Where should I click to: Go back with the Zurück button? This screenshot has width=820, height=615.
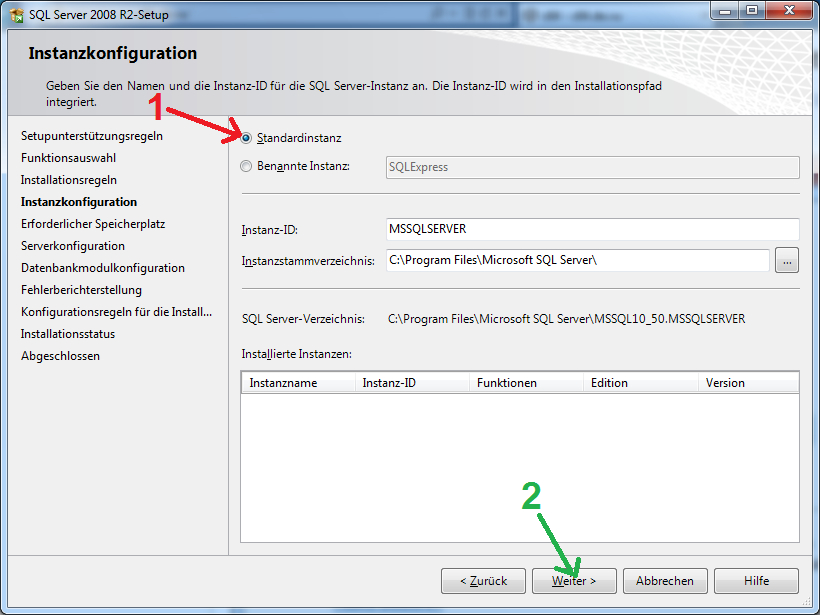click(x=483, y=581)
